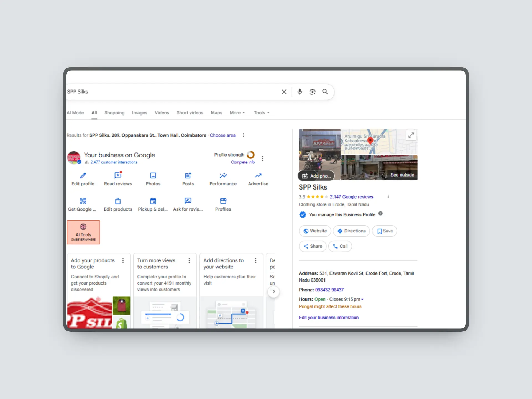Image resolution: width=532 pixels, height=399 pixels.
Task: Open Pickup & delivery settings
Action: (x=153, y=204)
